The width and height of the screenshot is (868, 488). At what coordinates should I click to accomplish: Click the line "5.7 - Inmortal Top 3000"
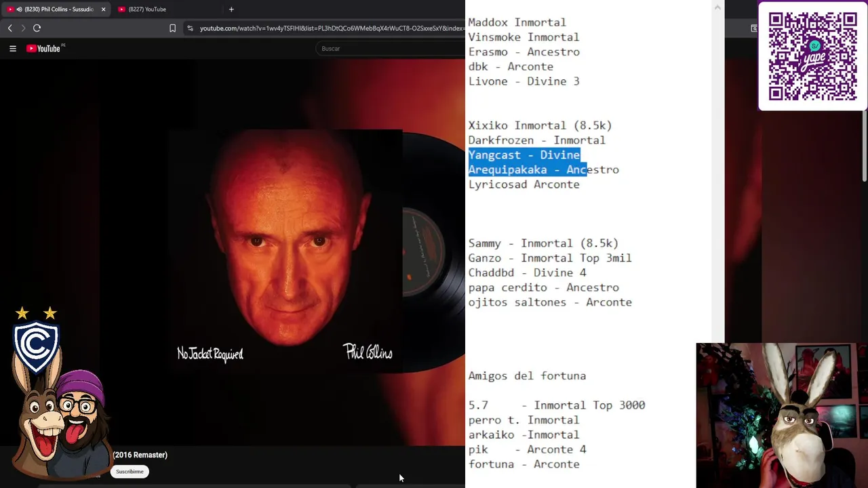557,405
